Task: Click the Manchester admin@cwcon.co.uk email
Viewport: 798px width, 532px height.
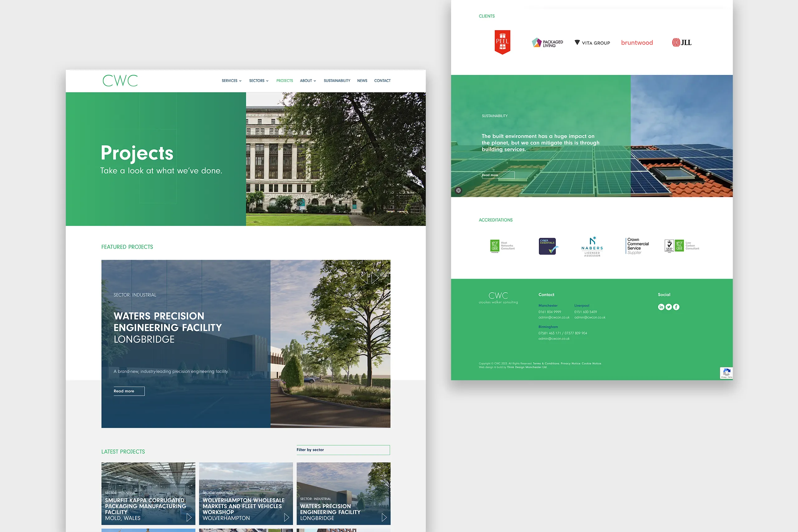Action: click(554, 318)
